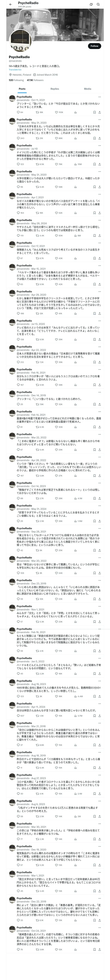Open the search icon in the header
Screen dimensions: 110x980
(x=98, y=4)
